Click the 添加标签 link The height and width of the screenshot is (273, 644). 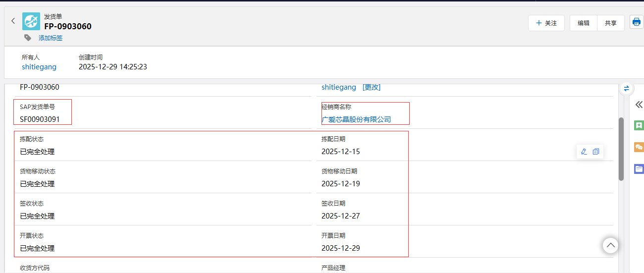coord(51,38)
